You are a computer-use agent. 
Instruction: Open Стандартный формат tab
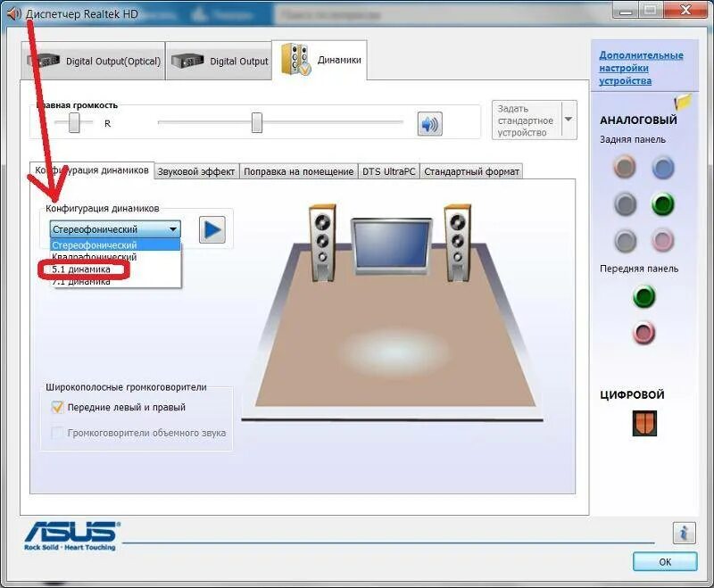pos(471,171)
